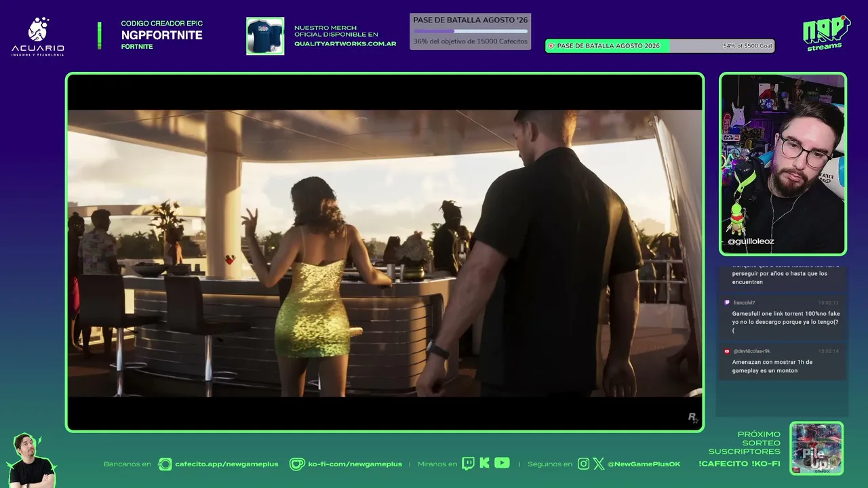Click the "Amenazan con mostrar 1h" chat message
This screenshot has height=488, width=868.
[x=772, y=367]
